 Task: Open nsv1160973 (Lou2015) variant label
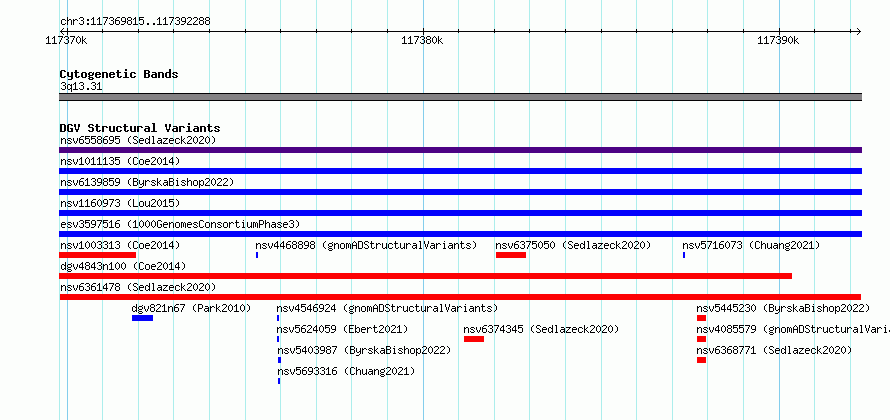[120, 203]
